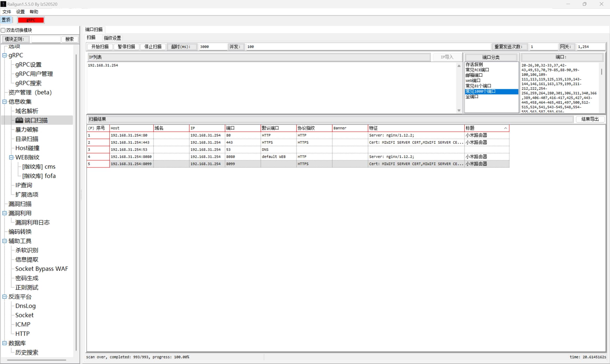Click the toolbox icon beside 端口扫描

pos(19,120)
